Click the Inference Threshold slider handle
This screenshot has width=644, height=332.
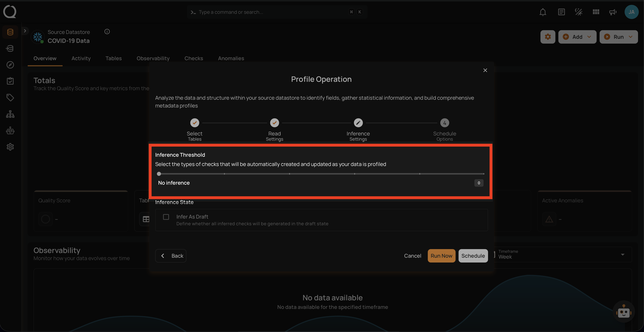tap(159, 174)
